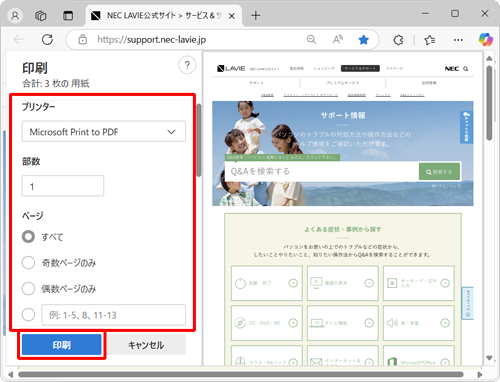Click the refresh page icon
500x382 pixels.
click(47, 40)
